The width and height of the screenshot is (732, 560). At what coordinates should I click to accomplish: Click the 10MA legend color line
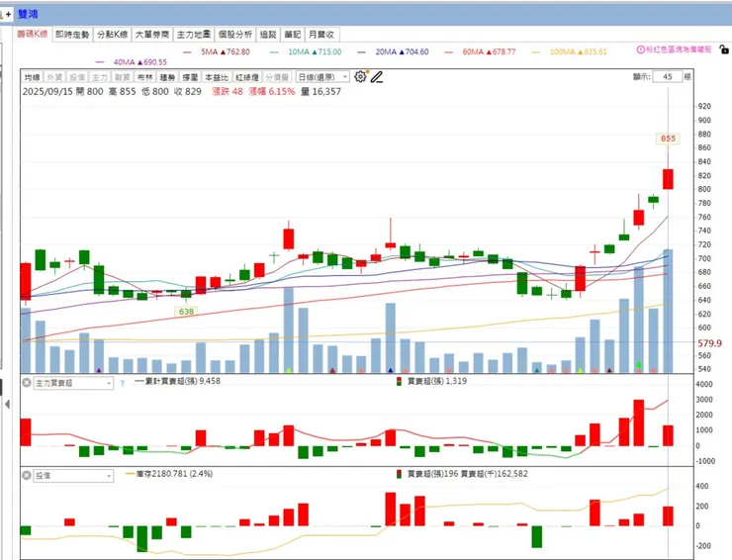pos(275,52)
